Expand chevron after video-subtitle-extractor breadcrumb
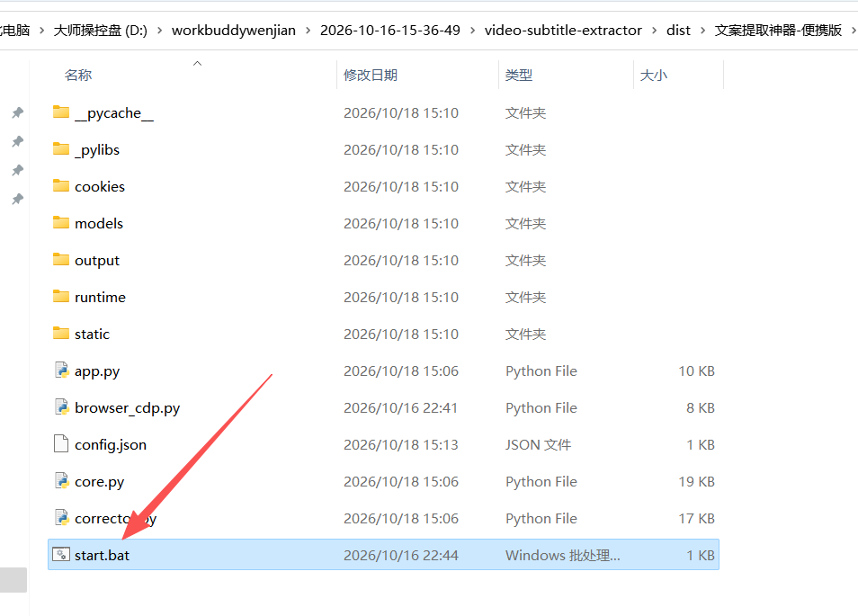Viewport: 858px width, 616px height. [x=654, y=31]
